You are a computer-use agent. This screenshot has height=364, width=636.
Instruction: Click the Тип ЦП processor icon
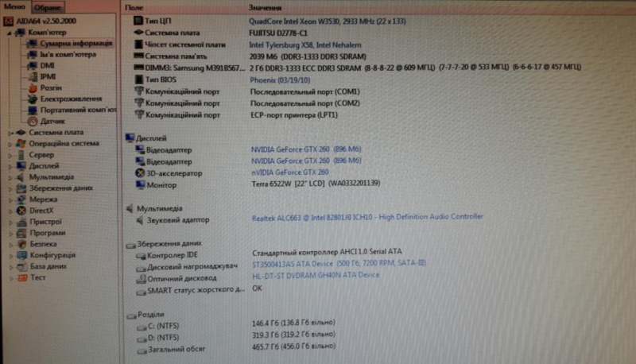(139, 21)
